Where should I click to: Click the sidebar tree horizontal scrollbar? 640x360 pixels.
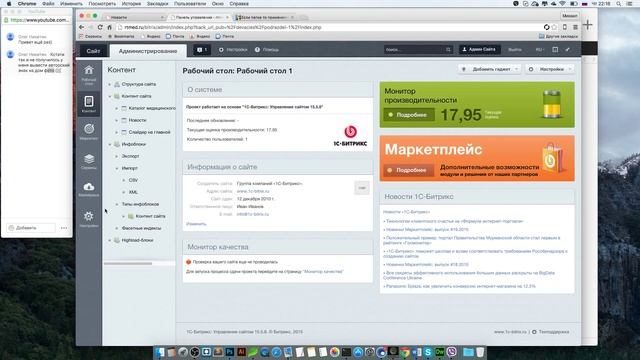click(x=128, y=264)
